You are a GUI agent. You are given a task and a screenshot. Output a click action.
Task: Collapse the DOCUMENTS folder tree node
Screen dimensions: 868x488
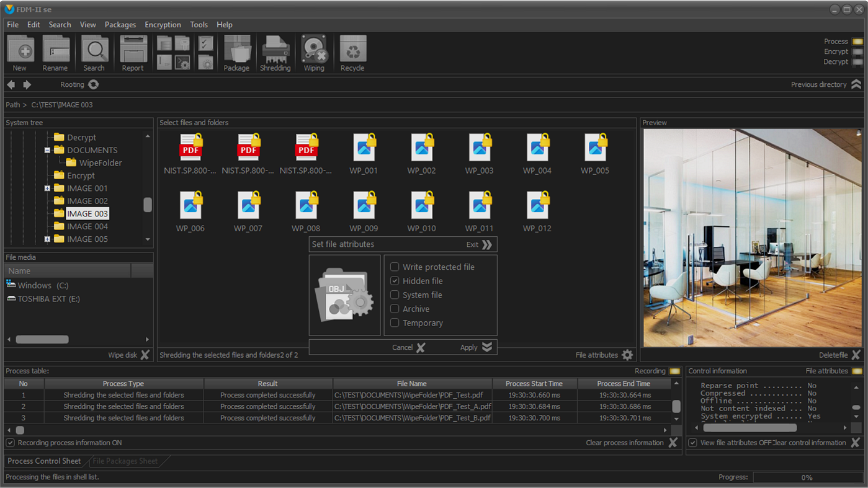(x=47, y=150)
